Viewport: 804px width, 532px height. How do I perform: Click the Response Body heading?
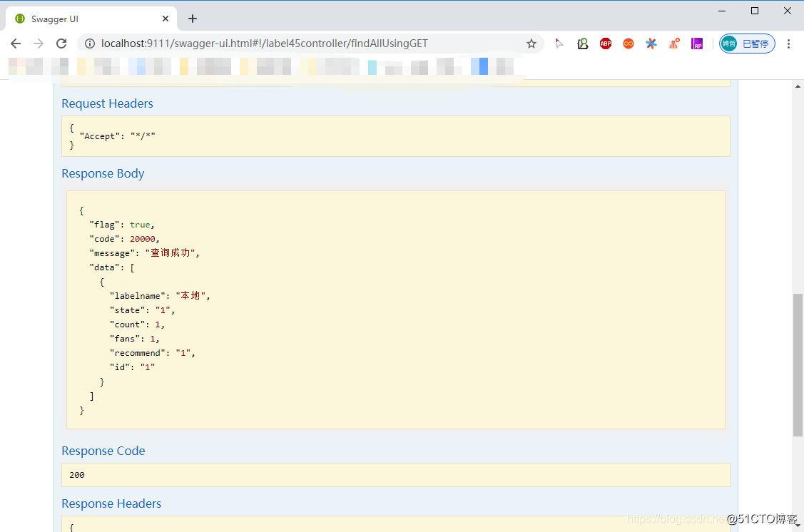coord(103,174)
